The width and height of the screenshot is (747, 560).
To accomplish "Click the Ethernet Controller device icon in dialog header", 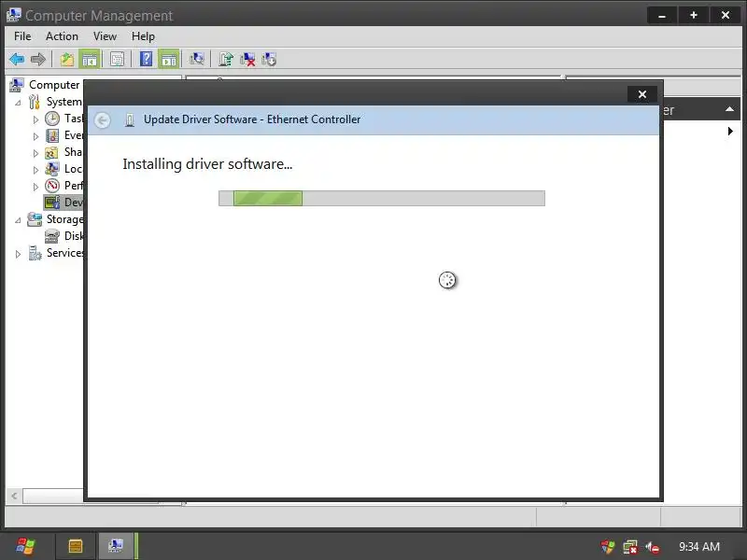I will tap(130, 119).
